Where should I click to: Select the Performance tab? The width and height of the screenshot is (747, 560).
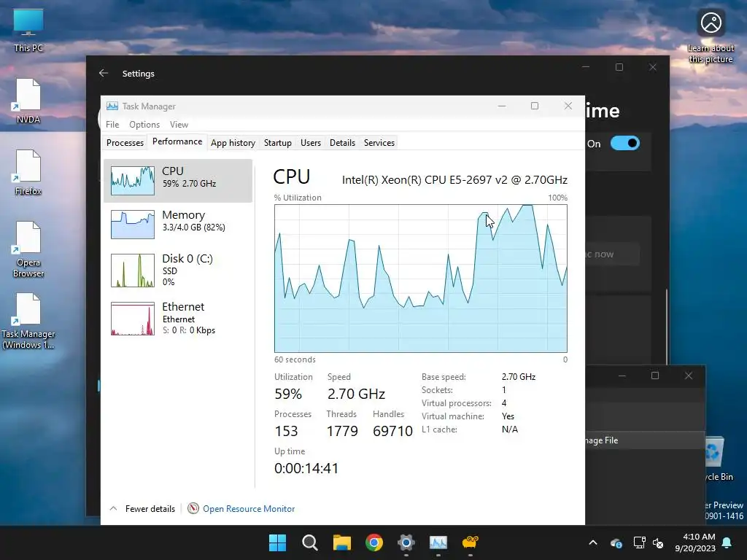point(177,141)
